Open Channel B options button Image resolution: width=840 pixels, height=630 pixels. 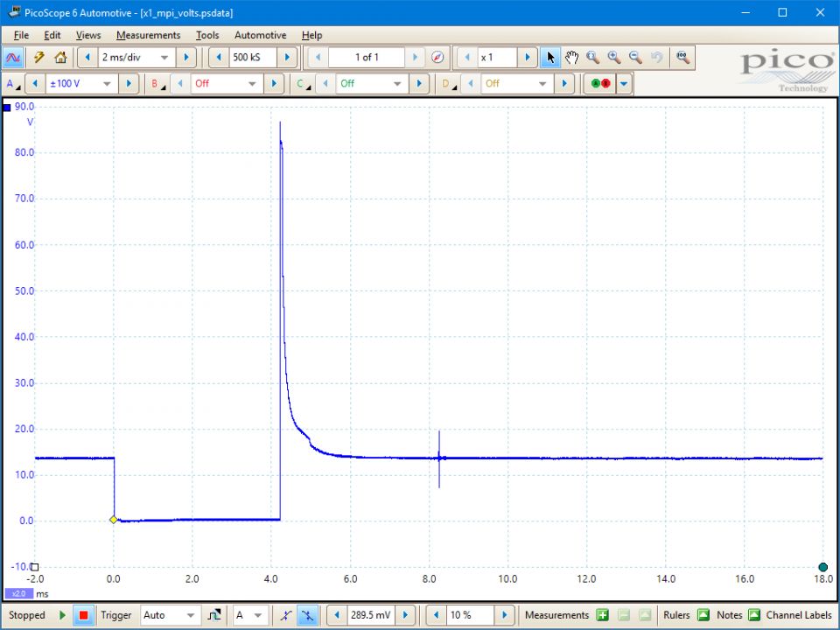coord(158,84)
